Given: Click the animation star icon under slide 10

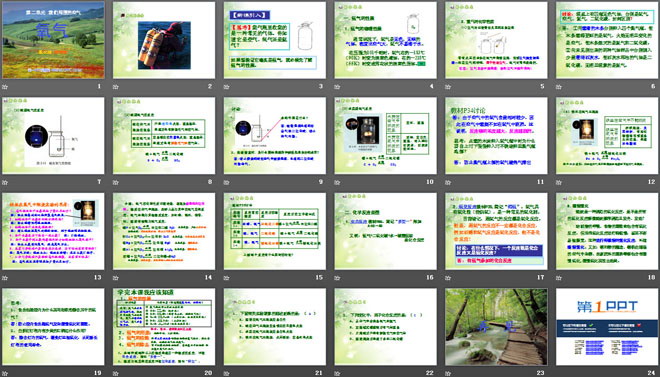Looking at the screenshot, I should tap(337, 182).
